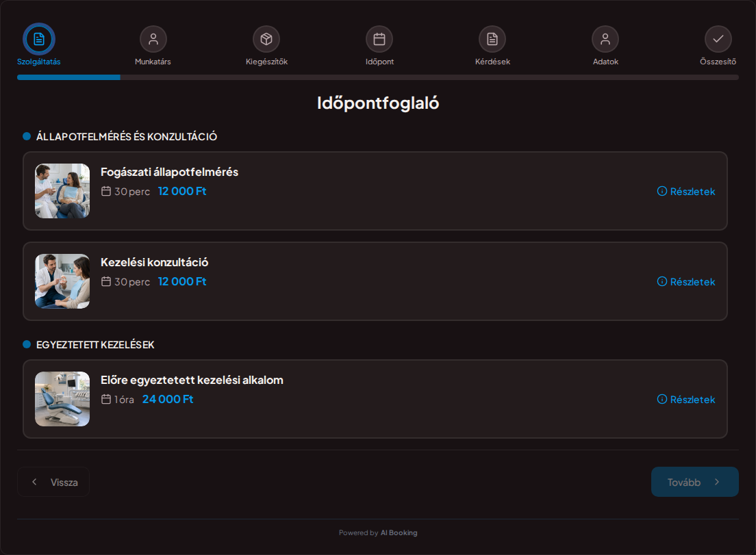Click the left chevron on the Vissza button
756x555 pixels.
34,482
